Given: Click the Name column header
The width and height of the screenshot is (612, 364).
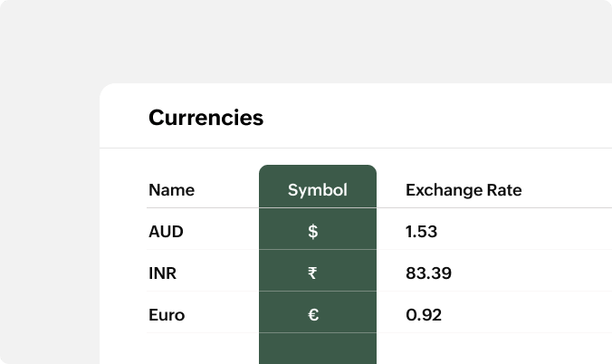Looking at the screenshot, I should coord(171,190).
